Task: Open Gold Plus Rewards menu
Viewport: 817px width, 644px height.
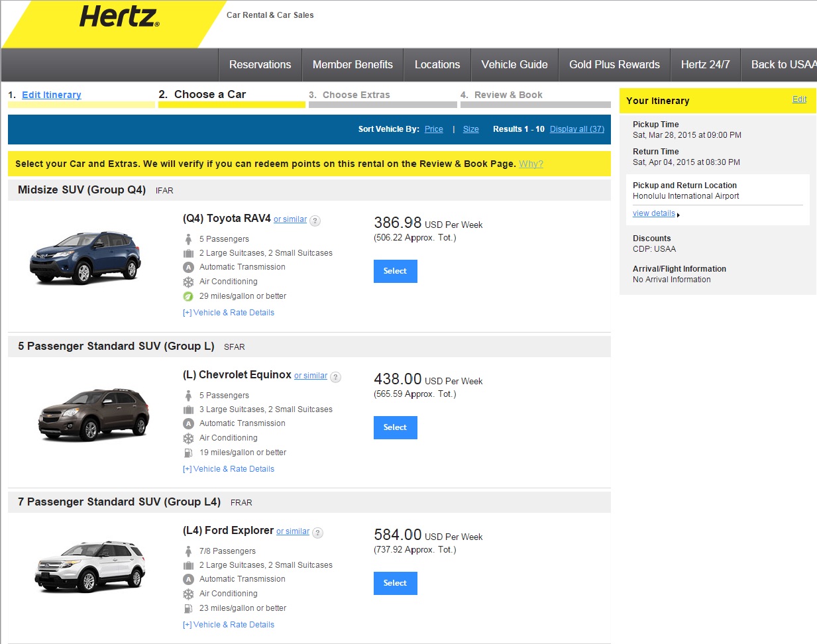Action: 614,65
